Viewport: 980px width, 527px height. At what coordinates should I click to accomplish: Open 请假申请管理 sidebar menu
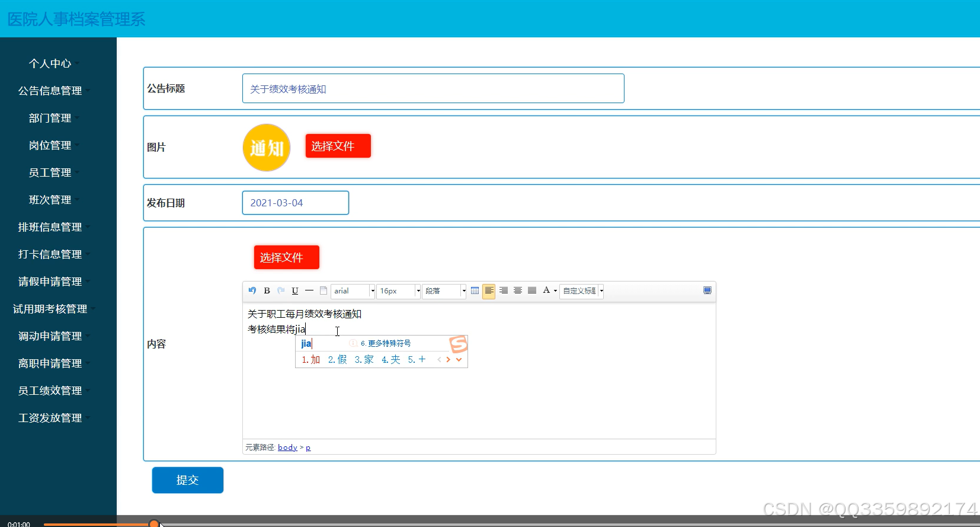pyautogui.click(x=50, y=282)
